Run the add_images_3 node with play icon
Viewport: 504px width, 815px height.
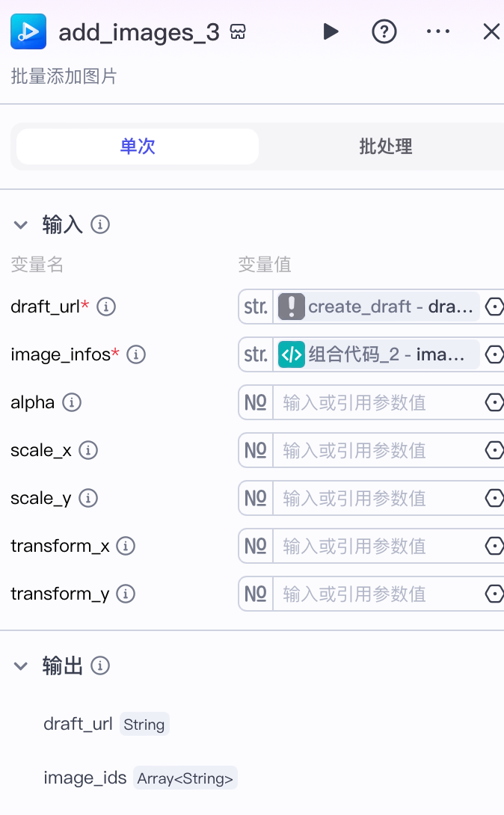(331, 31)
